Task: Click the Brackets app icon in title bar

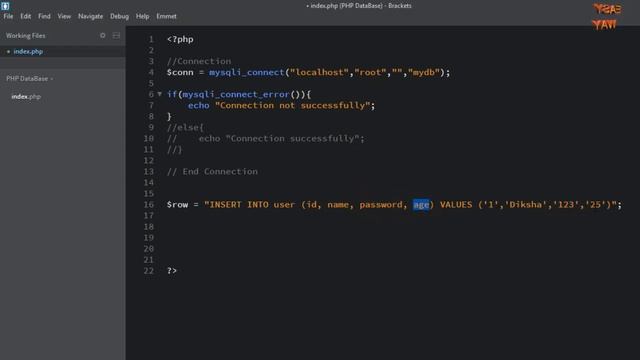Action: coord(5,6)
